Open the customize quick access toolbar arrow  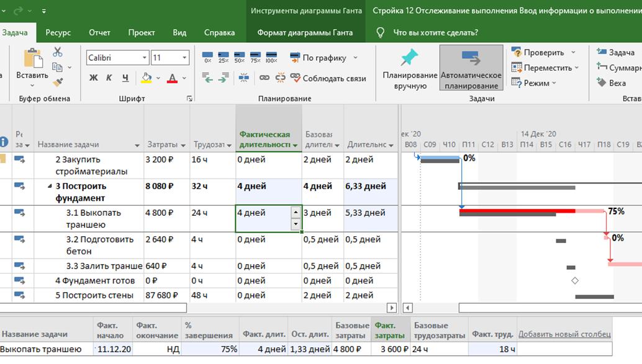click(44, 11)
